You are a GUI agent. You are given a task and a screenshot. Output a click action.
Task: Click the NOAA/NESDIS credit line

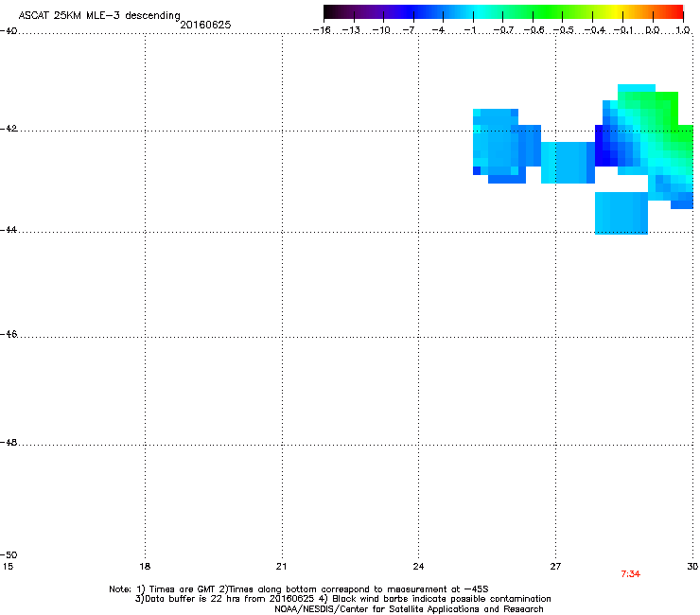[x=409, y=609]
